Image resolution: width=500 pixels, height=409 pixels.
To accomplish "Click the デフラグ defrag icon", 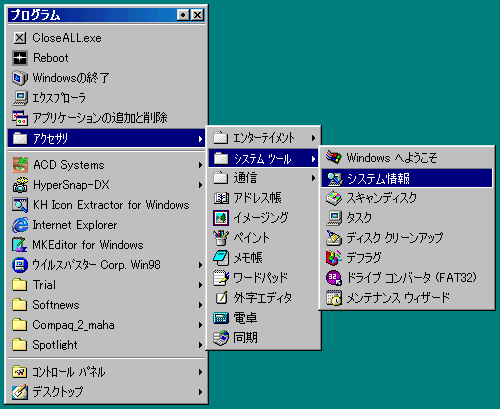I will 334,258.
